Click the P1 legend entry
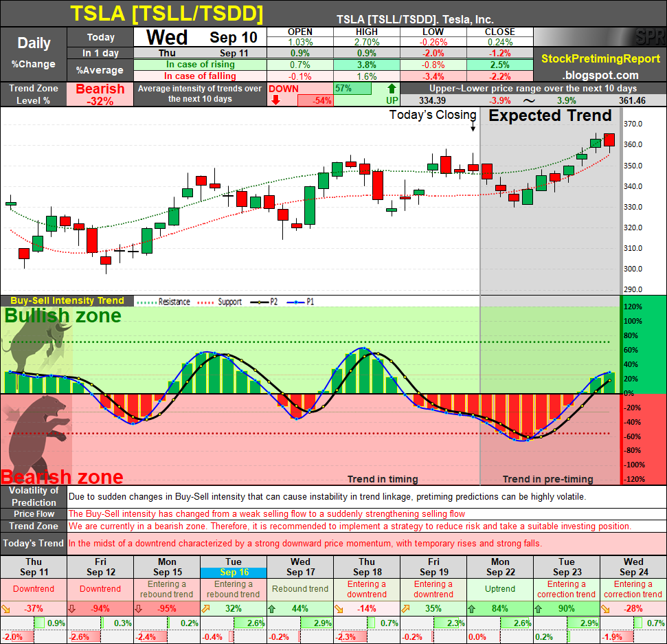Image resolution: width=667 pixels, height=644 pixels. 301,302
